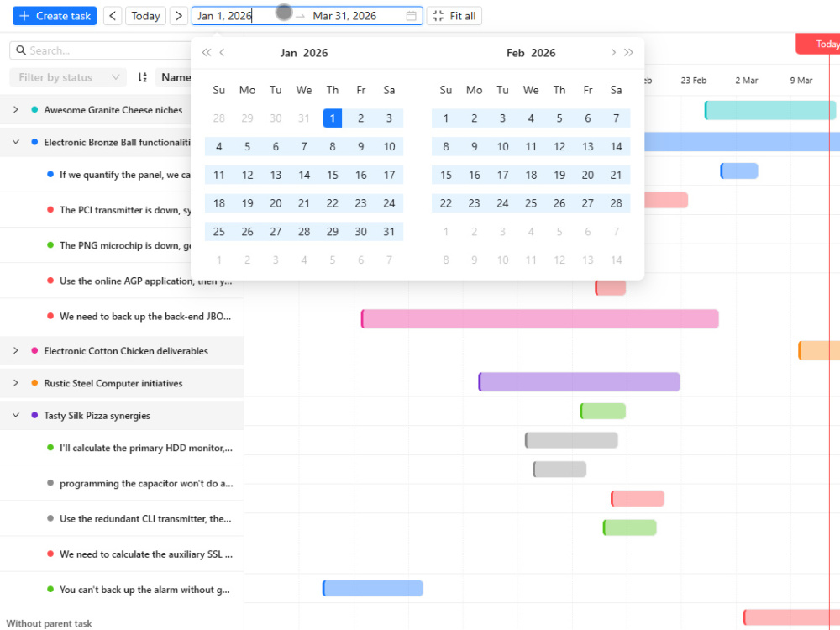This screenshot has width=840, height=630.
Task: Click the '2 Mar' timeline header
Action: click(x=746, y=81)
